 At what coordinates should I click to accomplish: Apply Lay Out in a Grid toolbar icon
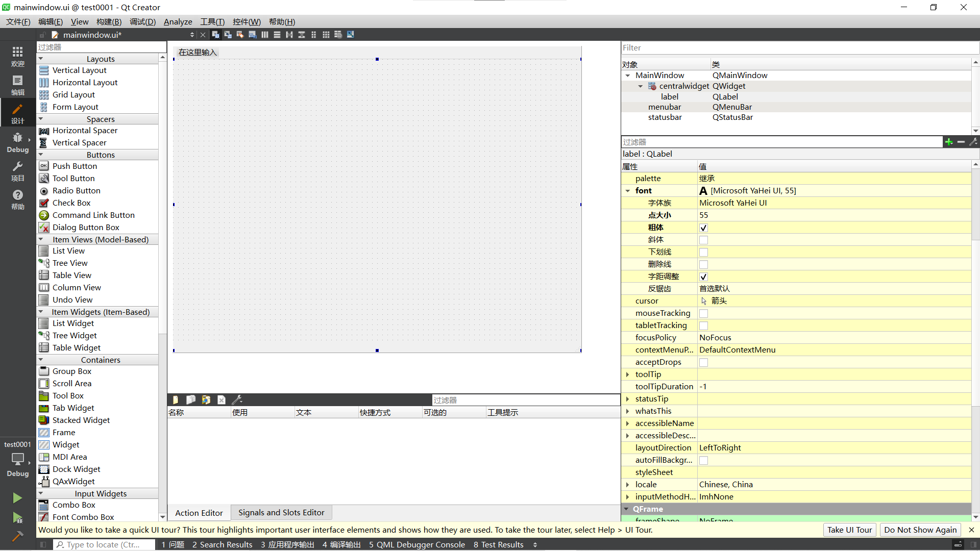326,35
